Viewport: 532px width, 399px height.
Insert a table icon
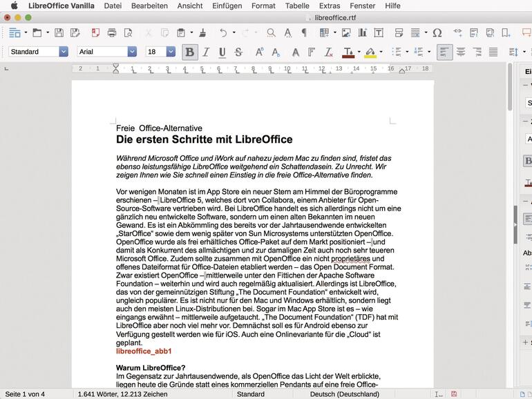pos(324,33)
